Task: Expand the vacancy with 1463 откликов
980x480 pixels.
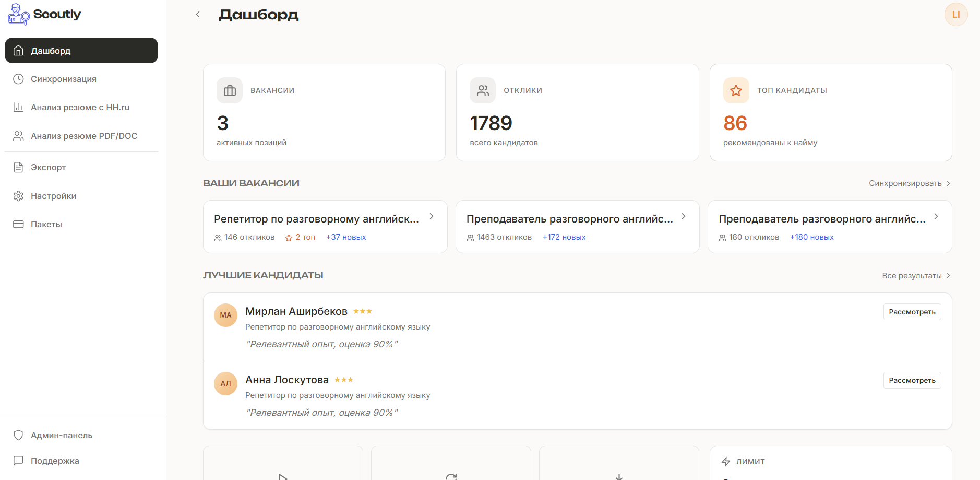Action: (684, 217)
